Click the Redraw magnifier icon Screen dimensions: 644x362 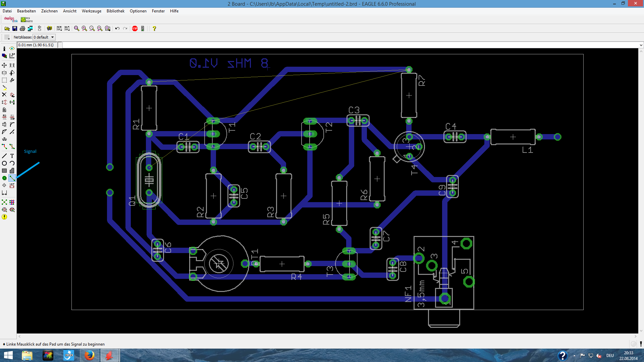pos(100,28)
